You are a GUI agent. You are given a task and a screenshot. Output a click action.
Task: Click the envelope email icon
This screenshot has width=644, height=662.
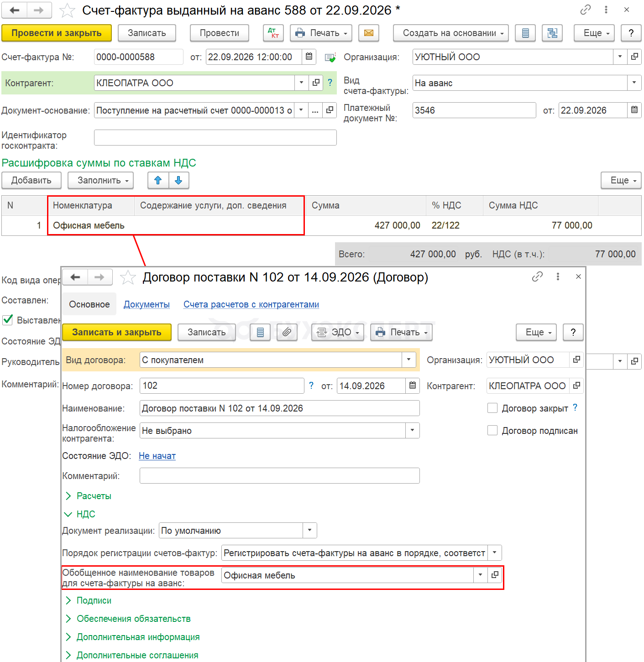point(368,33)
